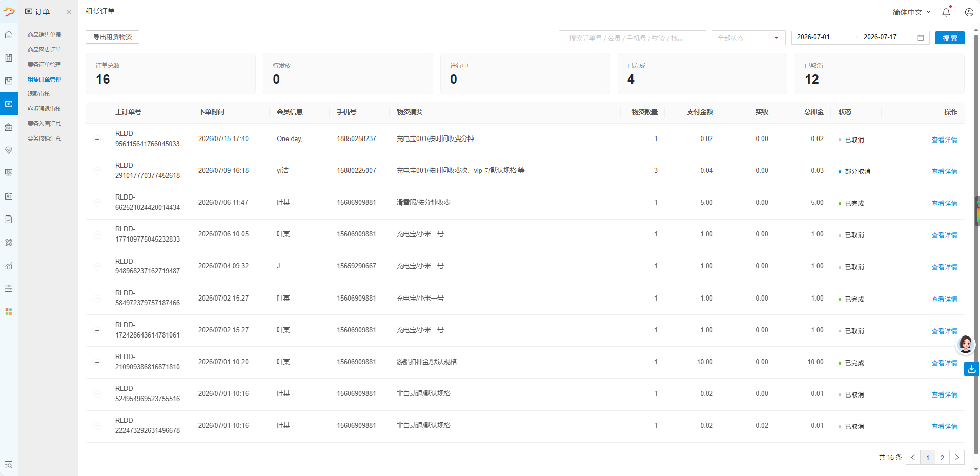Expand order row RLDD-948968237162719487
980x476 pixels.
(x=97, y=267)
